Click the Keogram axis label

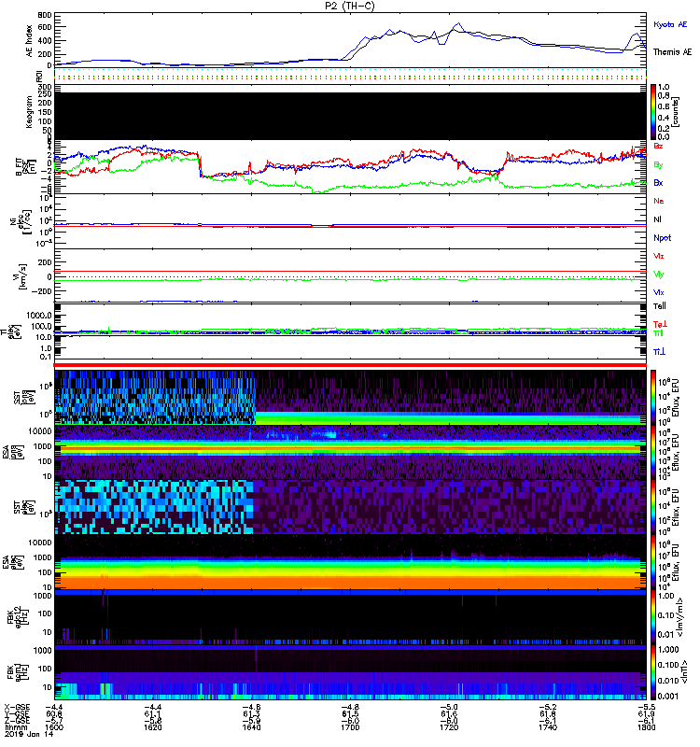29,112
